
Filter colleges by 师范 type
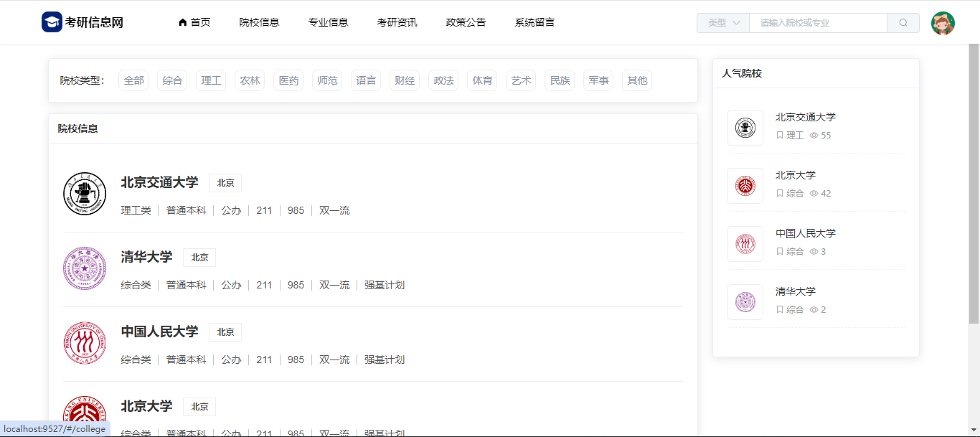tap(327, 80)
